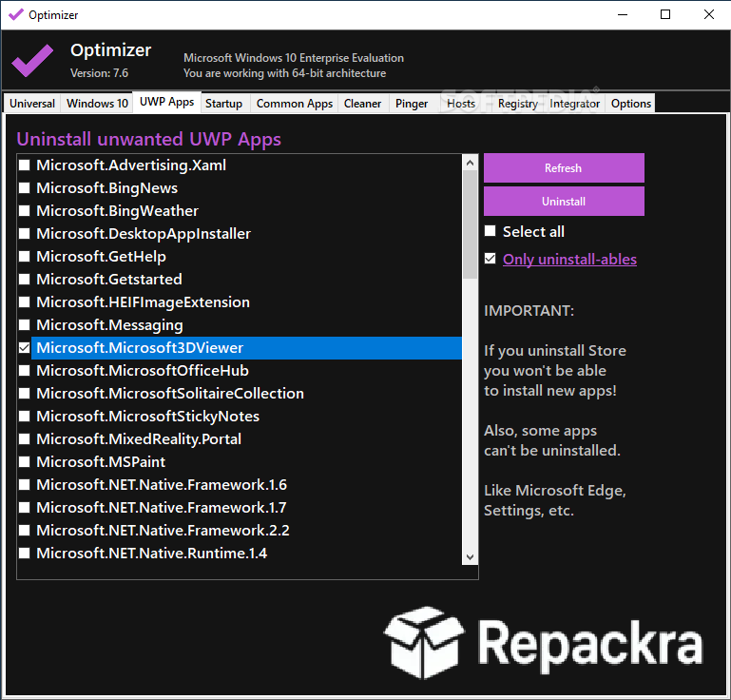Check the Microsoft.BingWeather checkbox

pos(25,210)
